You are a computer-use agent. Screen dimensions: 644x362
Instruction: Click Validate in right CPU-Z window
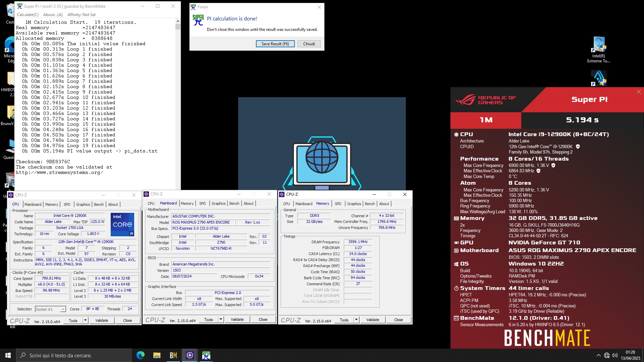[373, 320]
